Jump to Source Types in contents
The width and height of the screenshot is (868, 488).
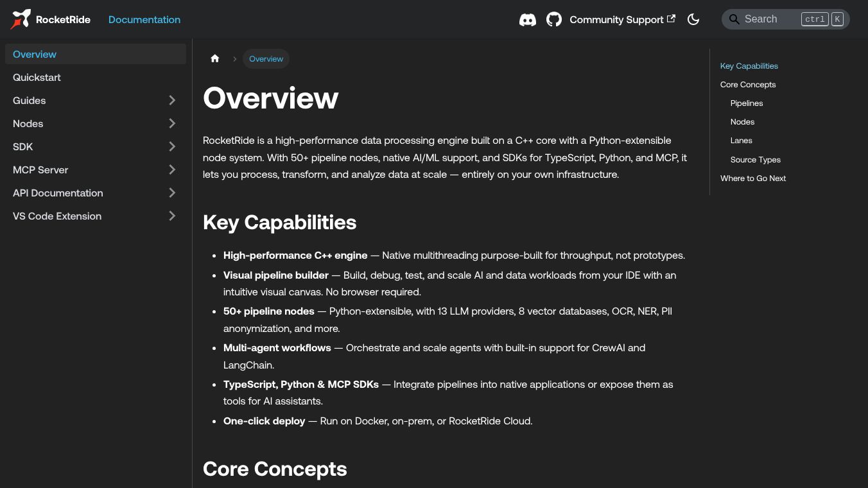click(x=756, y=160)
